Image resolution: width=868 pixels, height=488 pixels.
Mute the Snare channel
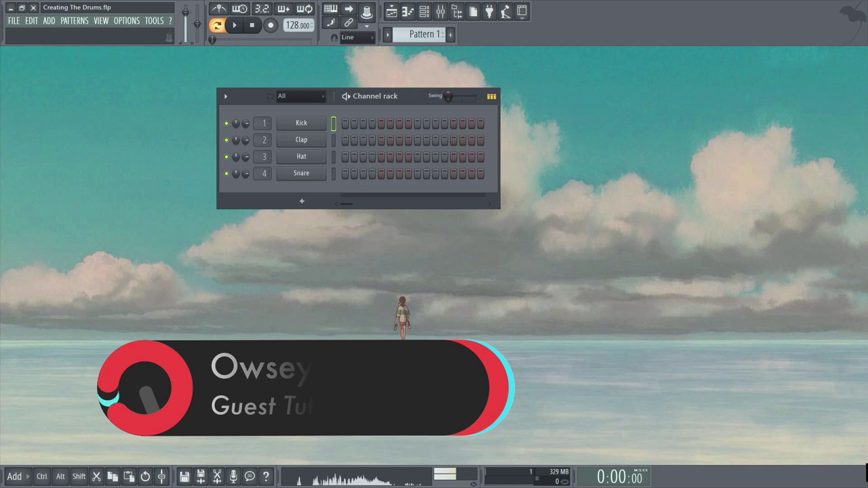(226, 174)
